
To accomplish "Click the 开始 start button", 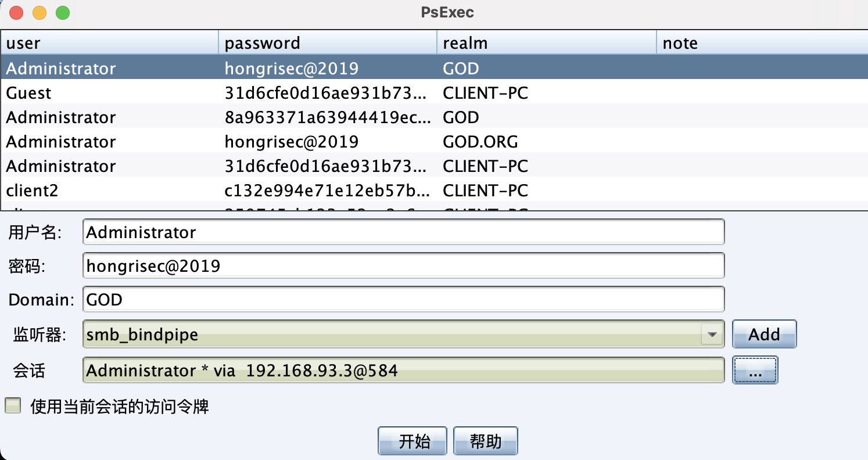I will 412,441.
